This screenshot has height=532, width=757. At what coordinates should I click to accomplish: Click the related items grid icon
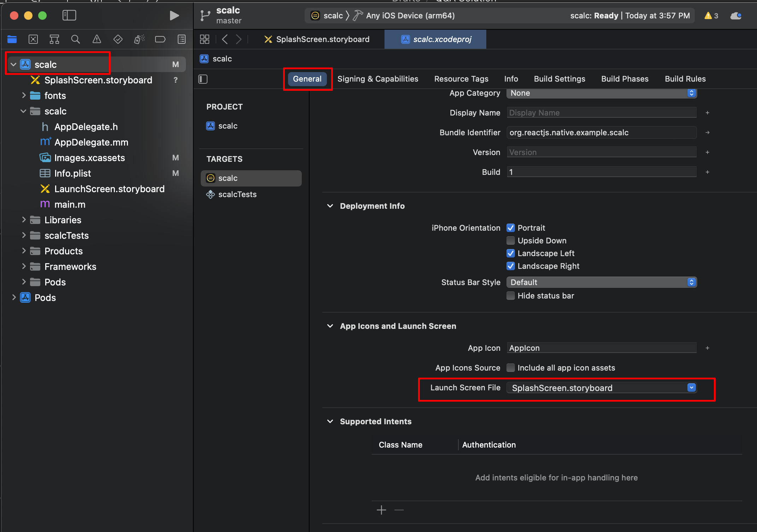205,39
